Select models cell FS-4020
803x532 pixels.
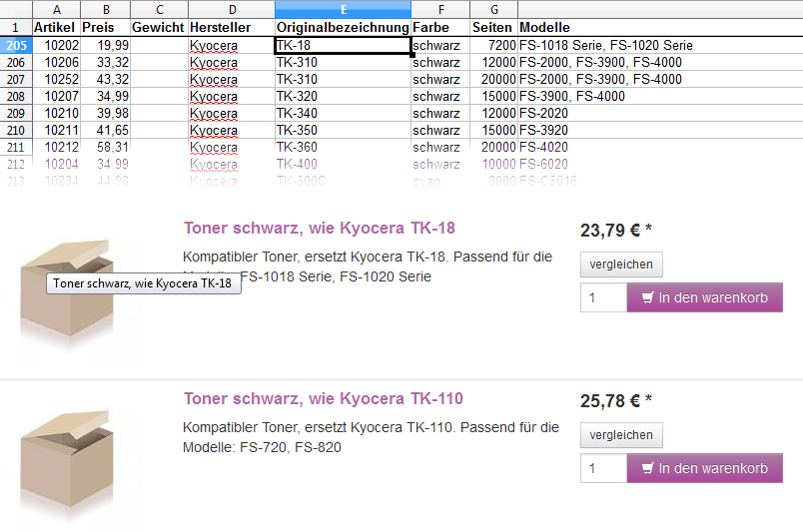(660, 147)
